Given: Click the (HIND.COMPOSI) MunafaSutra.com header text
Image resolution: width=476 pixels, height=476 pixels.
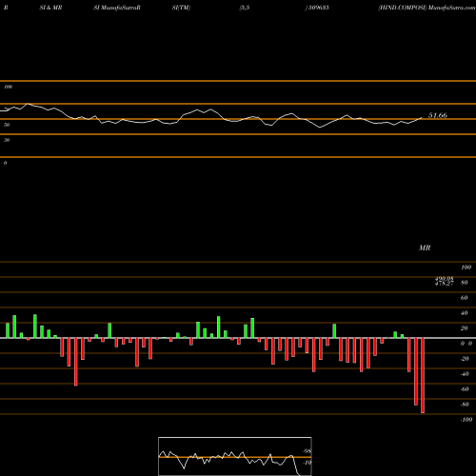Looking at the screenshot, I should (426, 8).
